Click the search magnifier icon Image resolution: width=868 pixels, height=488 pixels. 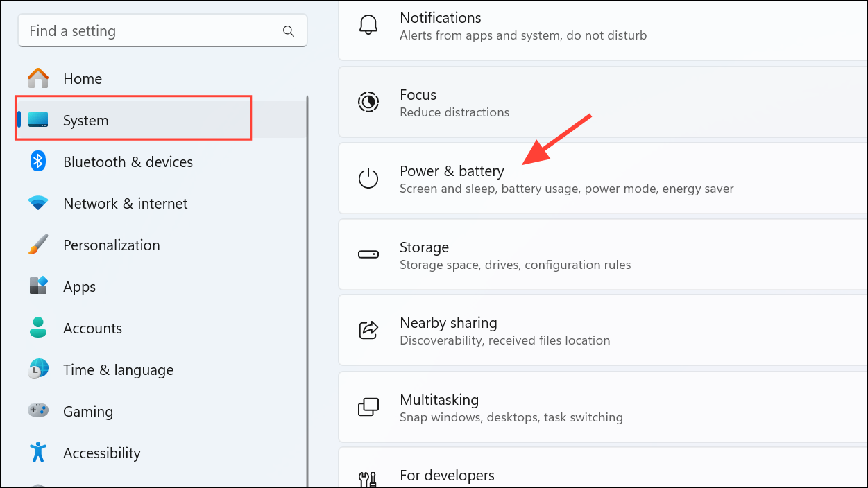coord(289,31)
